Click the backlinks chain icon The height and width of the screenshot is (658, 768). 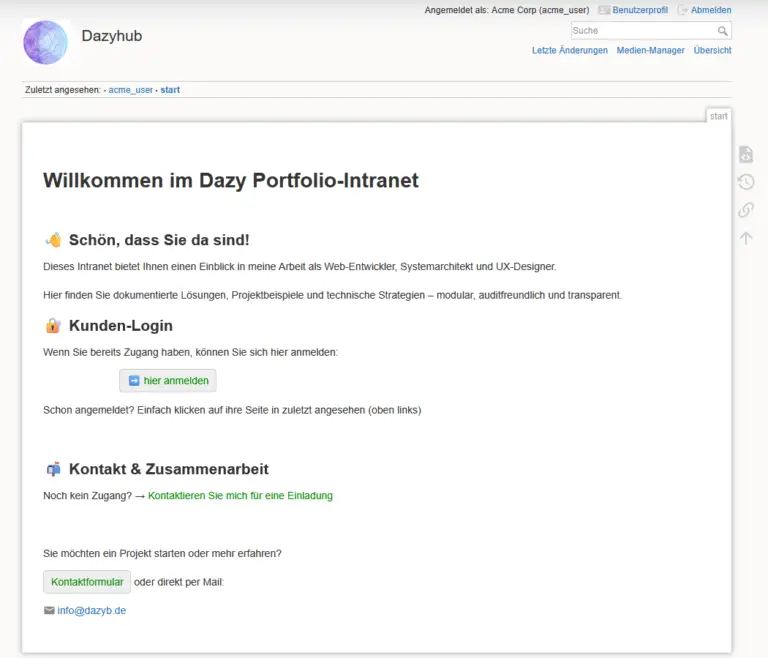(x=746, y=210)
